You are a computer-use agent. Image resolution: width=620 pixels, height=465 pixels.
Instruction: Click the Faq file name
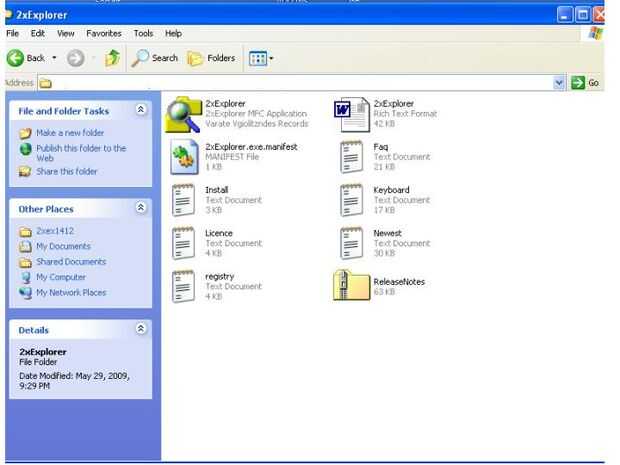(380, 147)
